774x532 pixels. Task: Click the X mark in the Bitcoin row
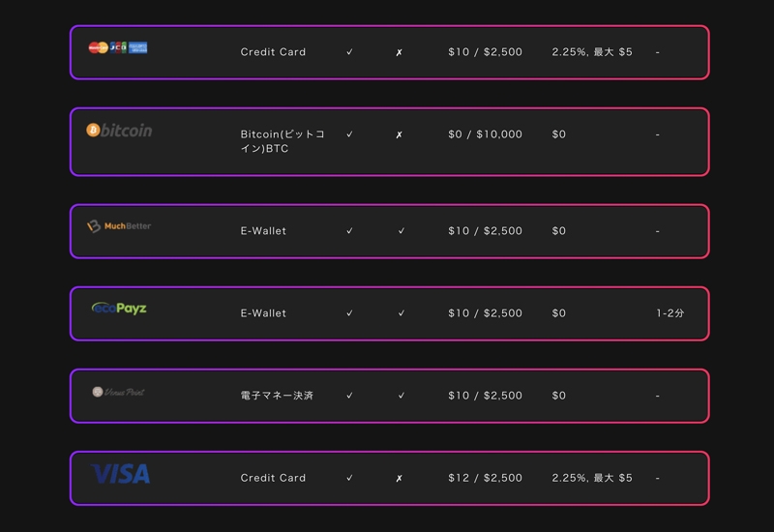(x=399, y=135)
